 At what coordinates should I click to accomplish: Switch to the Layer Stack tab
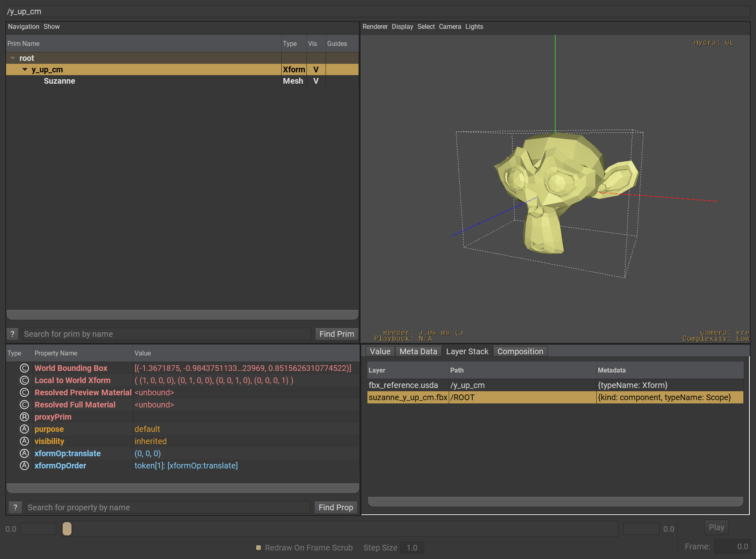click(467, 351)
